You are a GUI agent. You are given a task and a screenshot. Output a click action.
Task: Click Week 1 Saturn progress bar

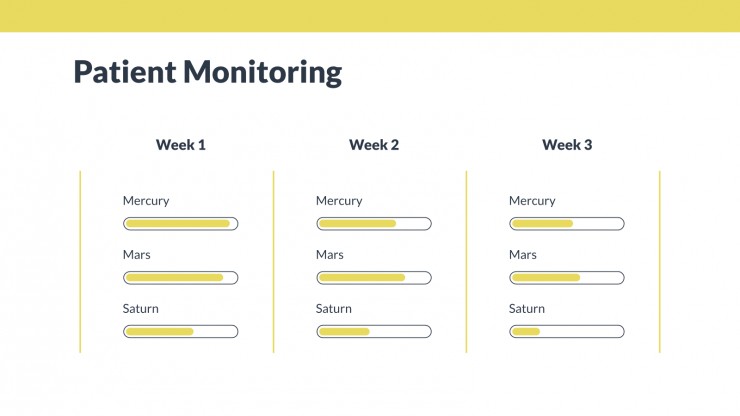pyautogui.click(x=181, y=331)
